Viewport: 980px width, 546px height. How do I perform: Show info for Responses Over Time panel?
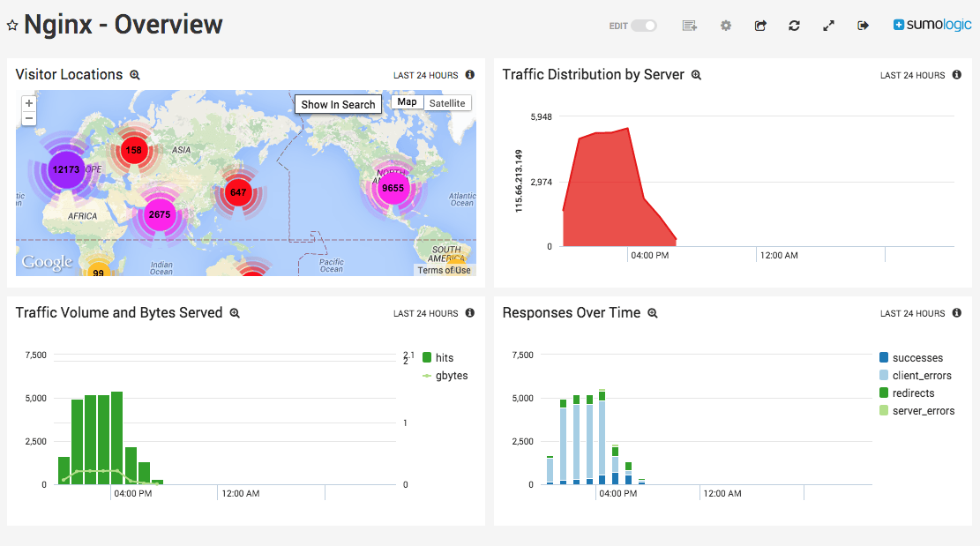pyautogui.click(x=957, y=312)
